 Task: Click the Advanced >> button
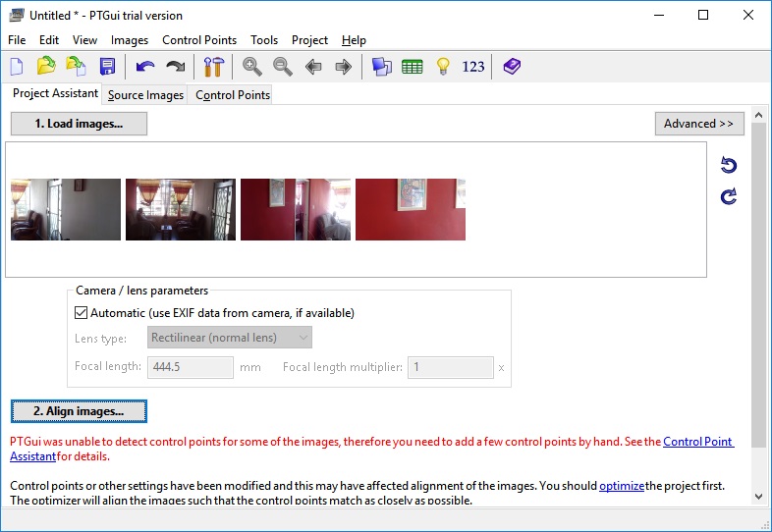(x=699, y=124)
